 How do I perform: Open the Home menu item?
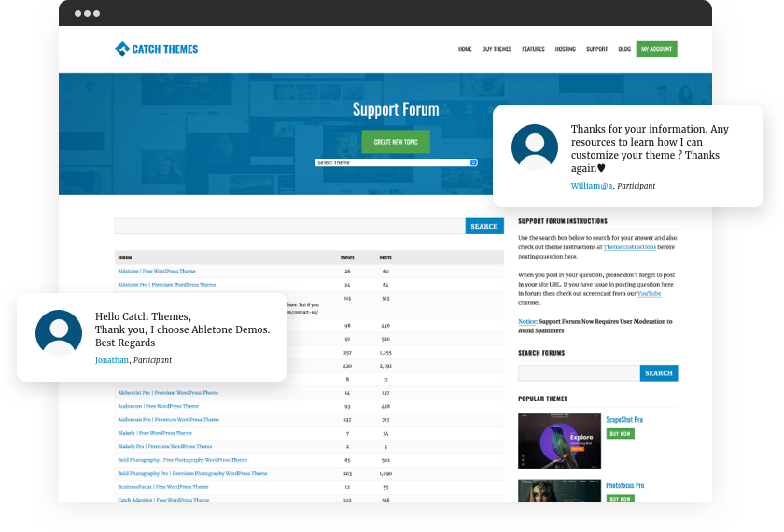(465, 49)
